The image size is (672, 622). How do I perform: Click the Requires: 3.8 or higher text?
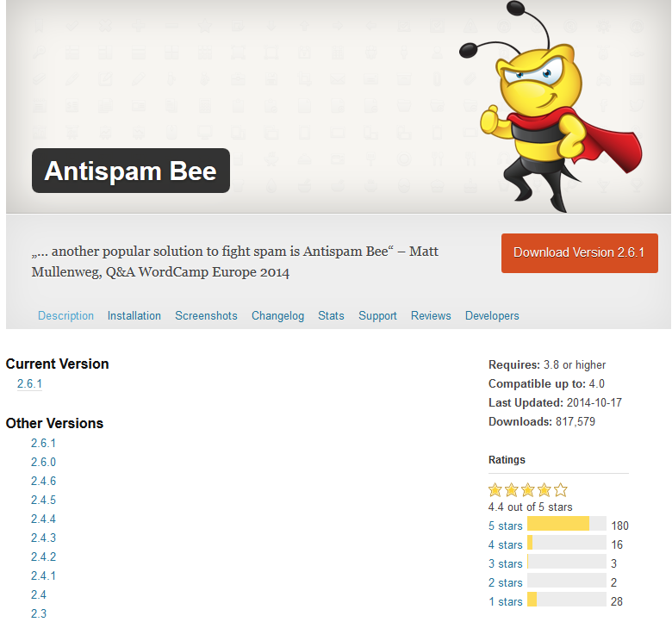click(547, 364)
